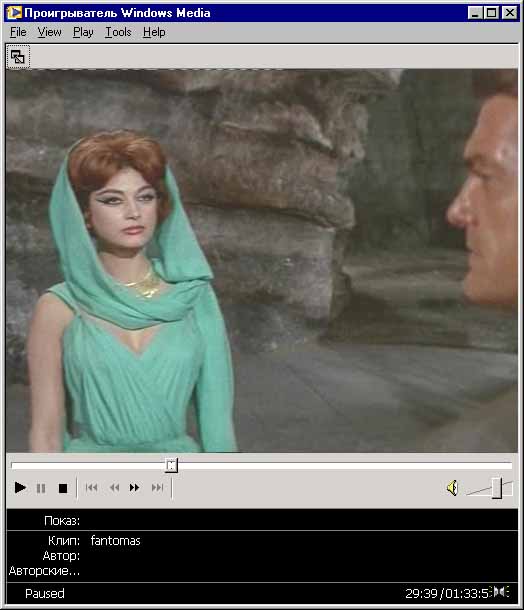The width and height of the screenshot is (524, 610).
Task: Click the fantomas clip name
Action: 115,540
